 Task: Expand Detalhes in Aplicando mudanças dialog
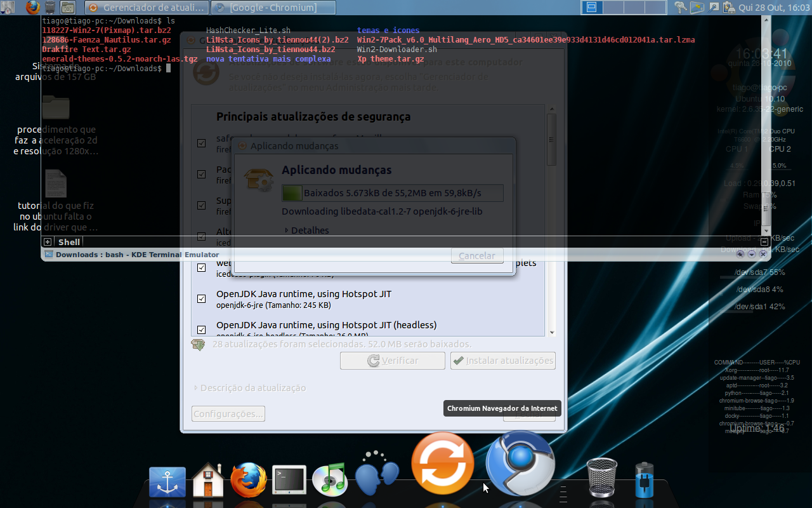[306, 231]
